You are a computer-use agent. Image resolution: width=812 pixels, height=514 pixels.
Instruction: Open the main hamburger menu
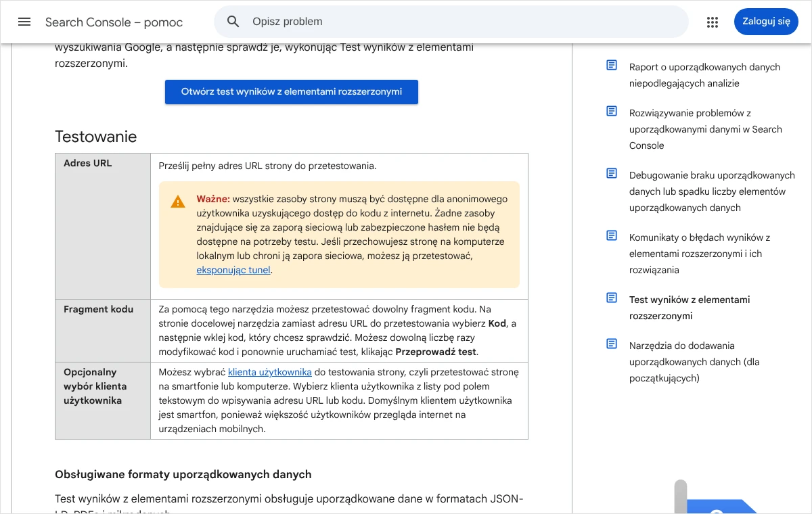24,22
